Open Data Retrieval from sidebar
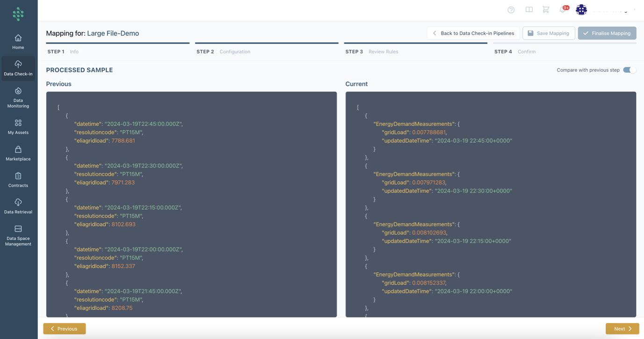Viewport: 644px width, 339px height. click(x=18, y=206)
